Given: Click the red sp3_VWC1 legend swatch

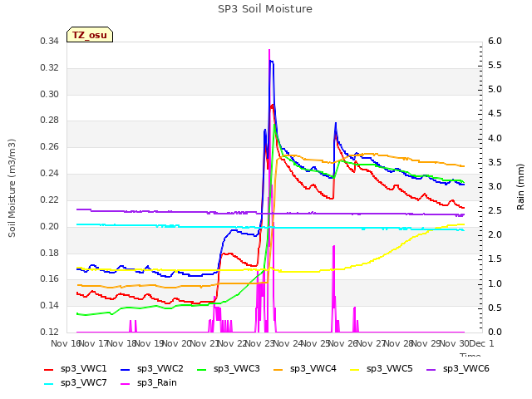Looking at the screenshot, I should [x=49, y=369].
